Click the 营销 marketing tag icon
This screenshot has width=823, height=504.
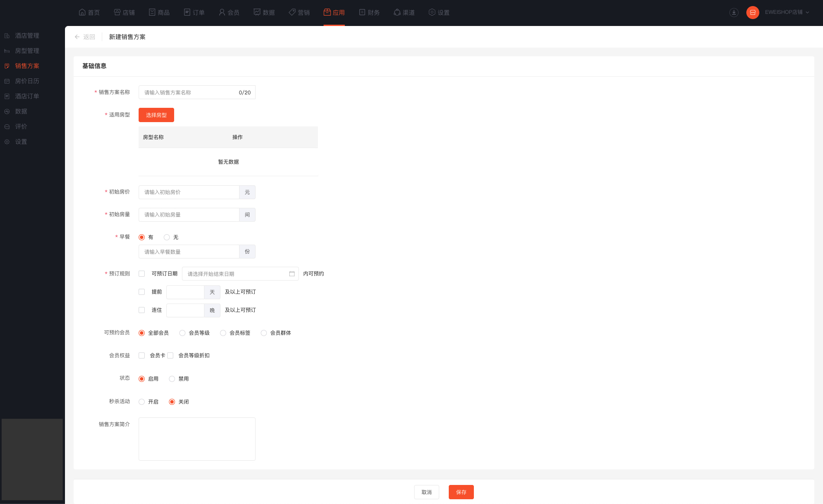pyautogui.click(x=292, y=12)
